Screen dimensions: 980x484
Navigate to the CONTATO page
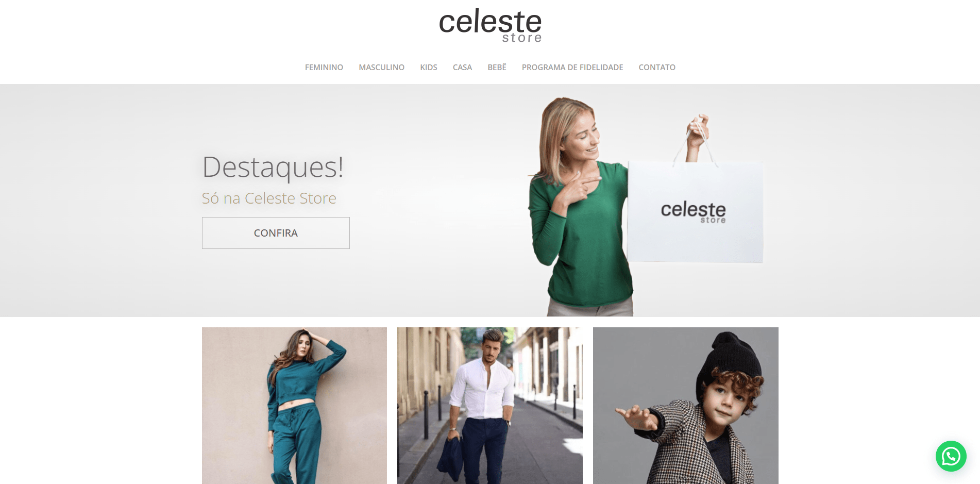tap(657, 68)
